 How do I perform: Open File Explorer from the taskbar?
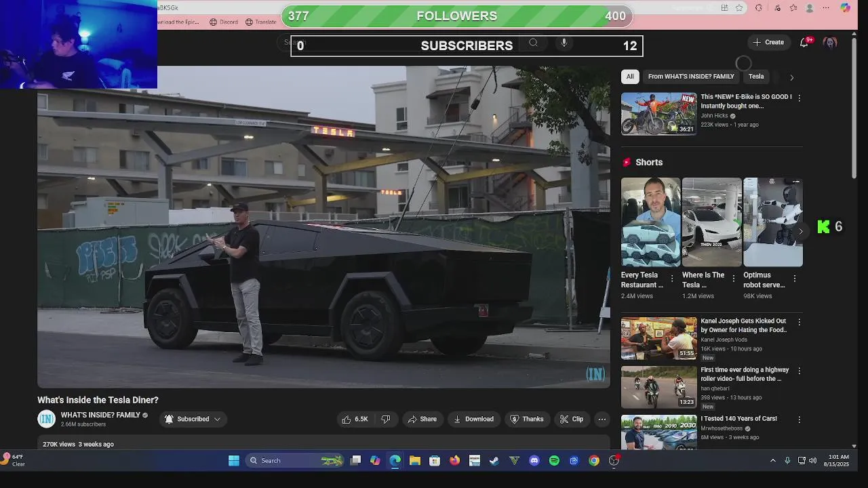click(415, 461)
